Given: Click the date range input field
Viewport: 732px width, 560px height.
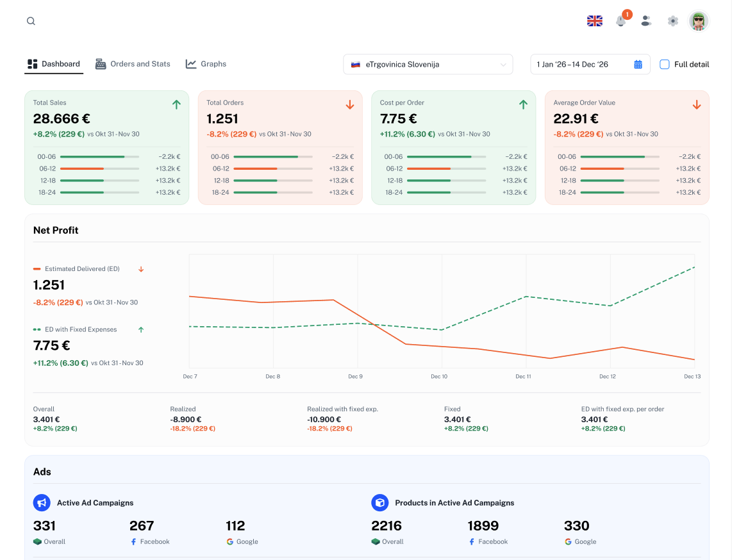Looking at the screenshot, I should [x=590, y=65].
